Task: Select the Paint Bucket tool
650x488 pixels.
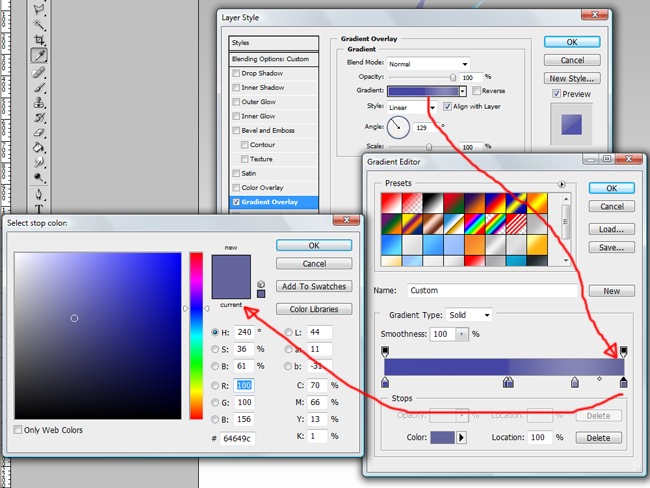Action: point(39,147)
